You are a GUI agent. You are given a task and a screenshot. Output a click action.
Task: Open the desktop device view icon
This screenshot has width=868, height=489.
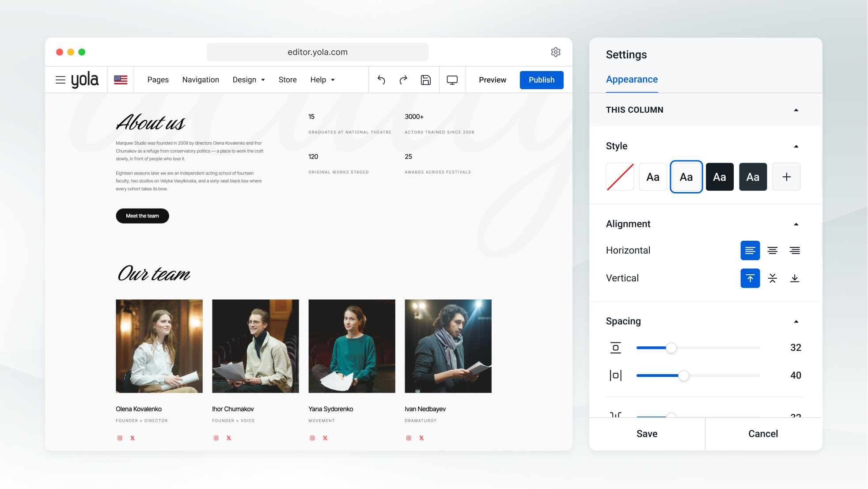[452, 80]
